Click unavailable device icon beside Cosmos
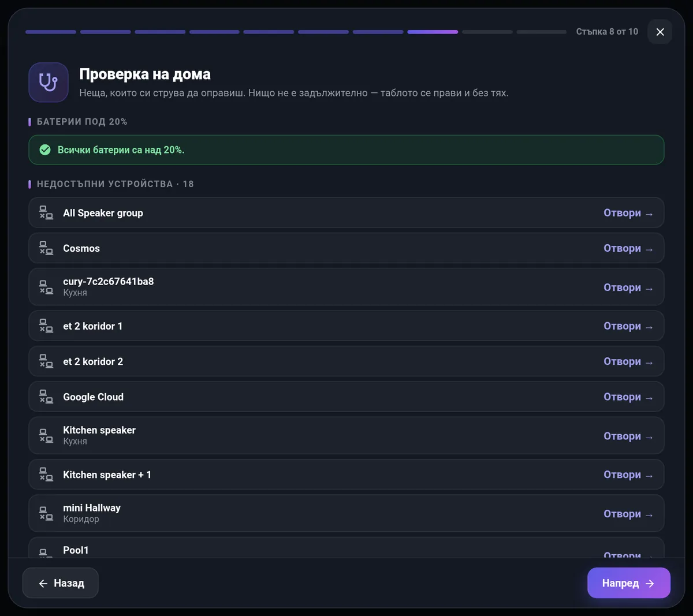The width and height of the screenshot is (693, 616). 46,248
